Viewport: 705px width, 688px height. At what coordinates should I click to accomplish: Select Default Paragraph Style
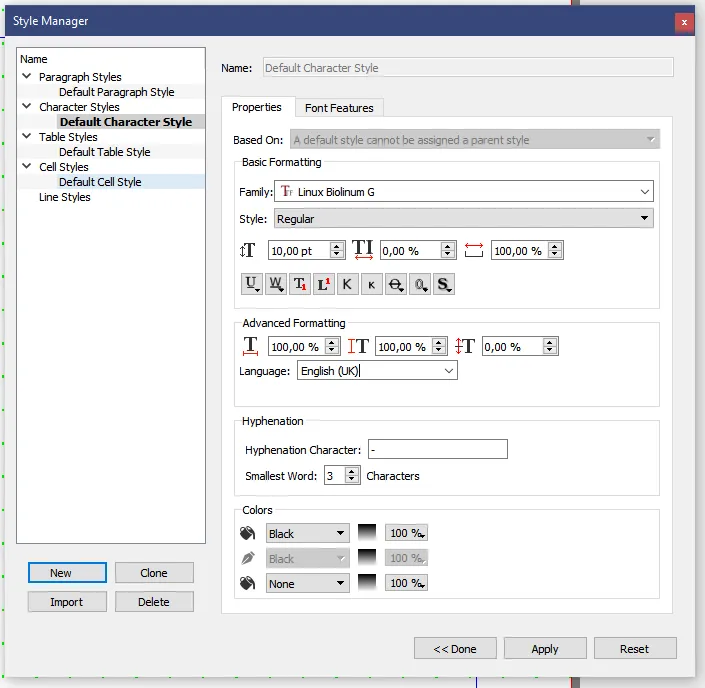tap(116, 92)
